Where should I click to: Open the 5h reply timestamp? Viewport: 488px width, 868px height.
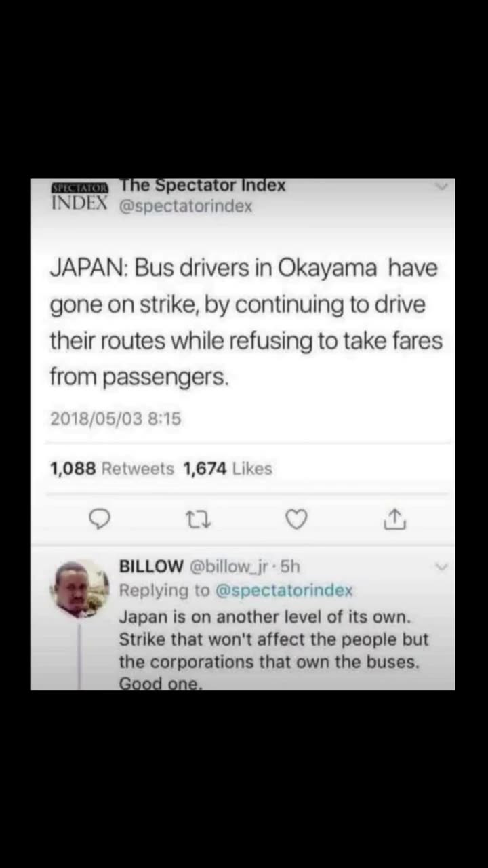(290, 566)
